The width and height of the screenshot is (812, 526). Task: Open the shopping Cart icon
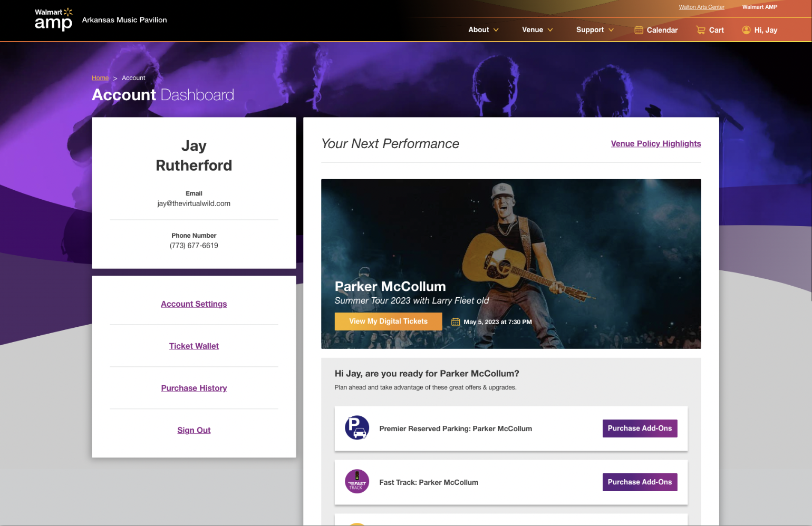[x=701, y=30]
